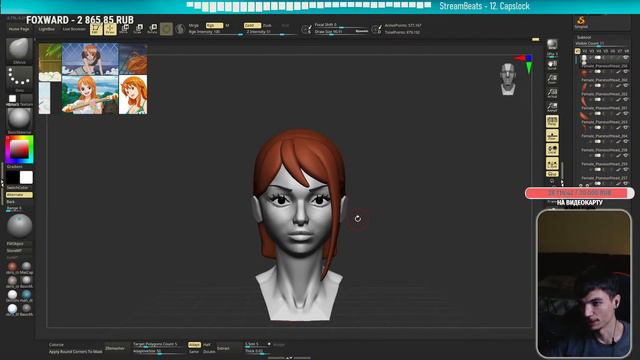Collapse the Subtool panel header

pyautogui.click(x=584, y=37)
